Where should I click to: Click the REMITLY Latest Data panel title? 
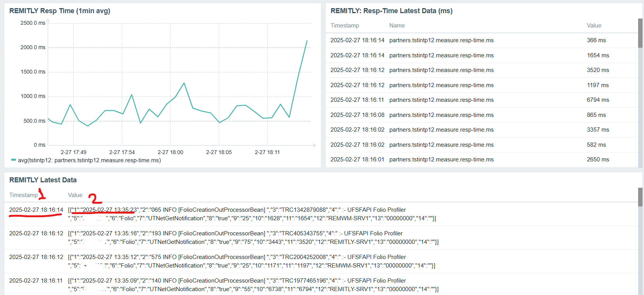point(43,180)
